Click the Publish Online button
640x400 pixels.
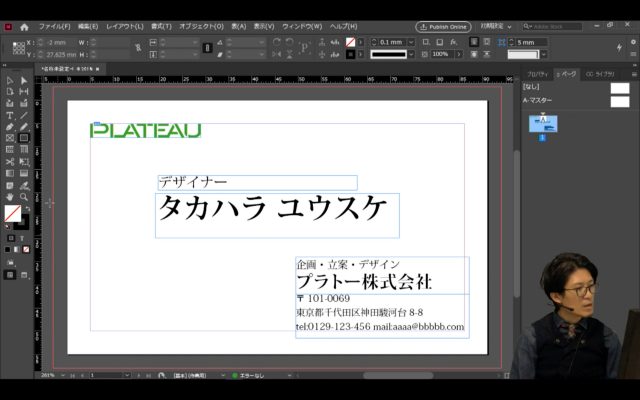pyautogui.click(x=443, y=27)
